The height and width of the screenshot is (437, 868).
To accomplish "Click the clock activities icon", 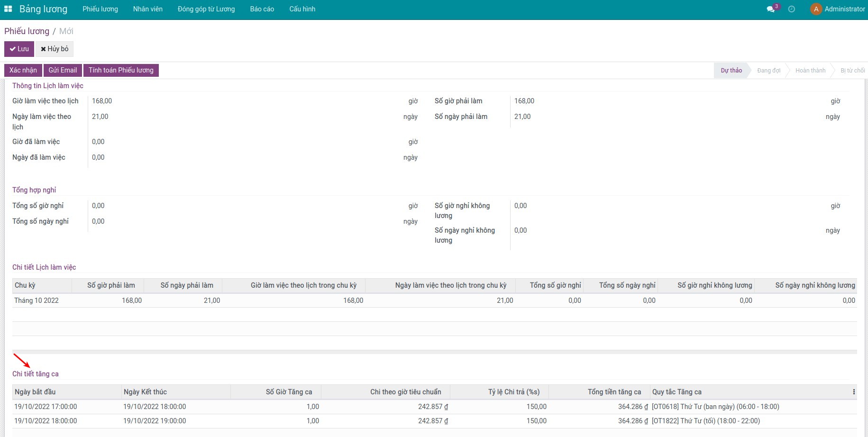I will click(791, 9).
